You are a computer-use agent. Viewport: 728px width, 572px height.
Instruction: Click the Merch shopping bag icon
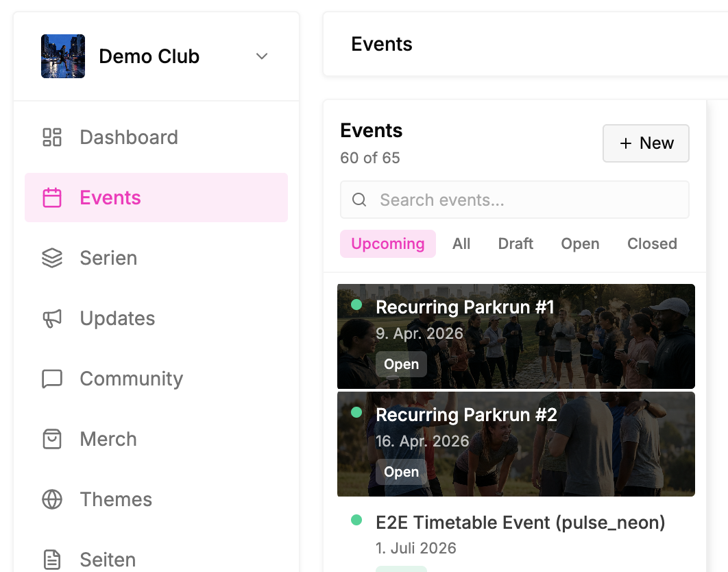[x=52, y=439]
